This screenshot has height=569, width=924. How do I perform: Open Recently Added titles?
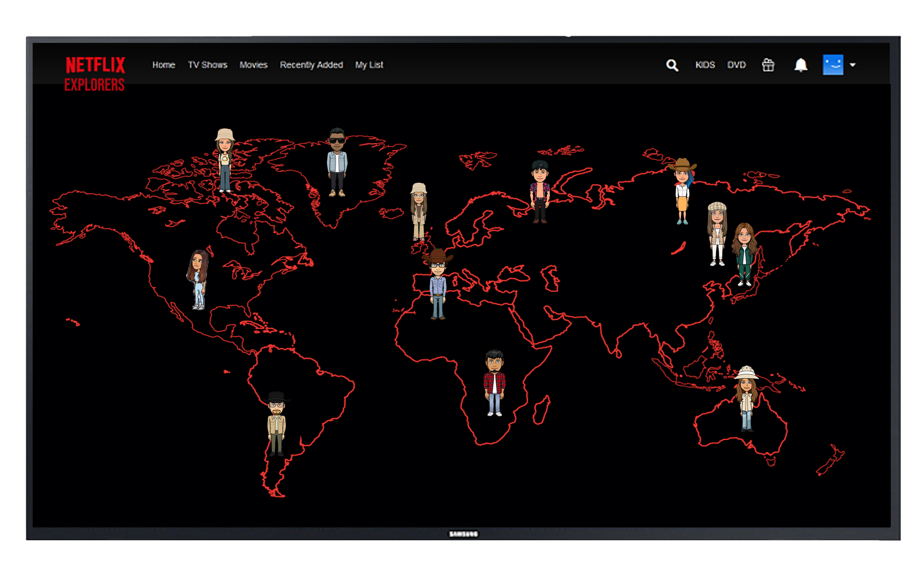(311, 65)
